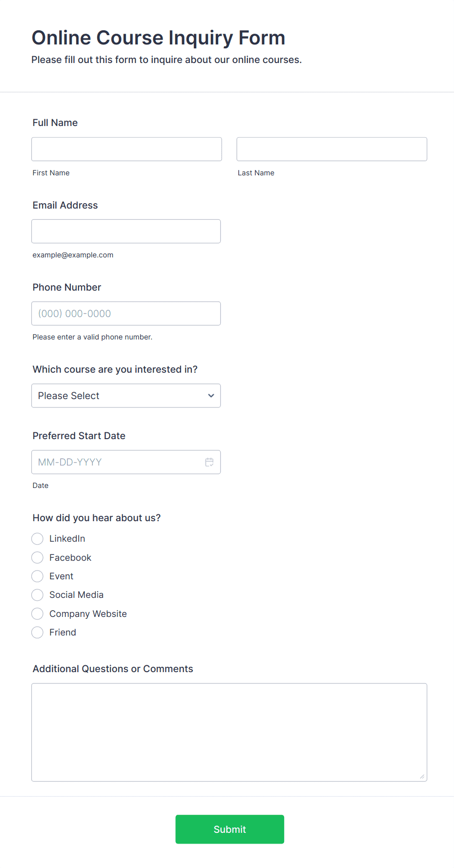Focus the Last Name input field
This screenshot has width=454, height=868.
[332, 149]
